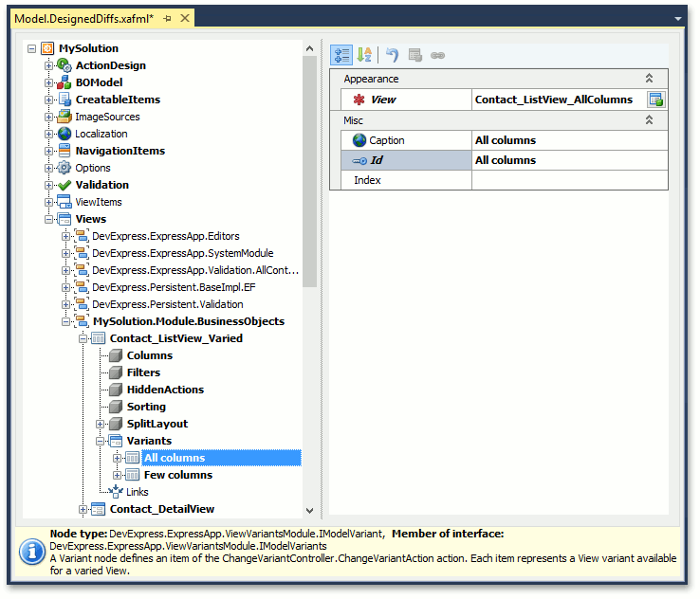Select DevExpress.ExpressApp.Validation.AllCont... node
The width and height of the screenshot is (700, 599).
click(x=195, y=270)
